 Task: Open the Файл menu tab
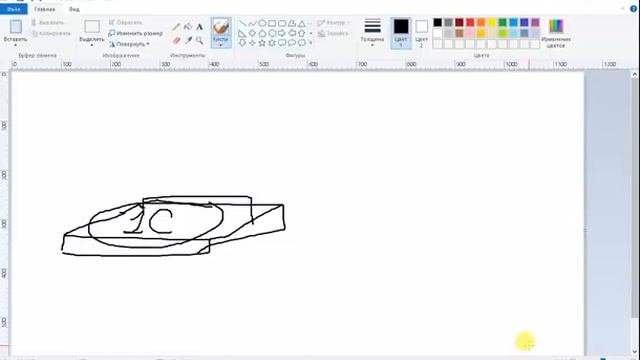click(x=13, y=9)
